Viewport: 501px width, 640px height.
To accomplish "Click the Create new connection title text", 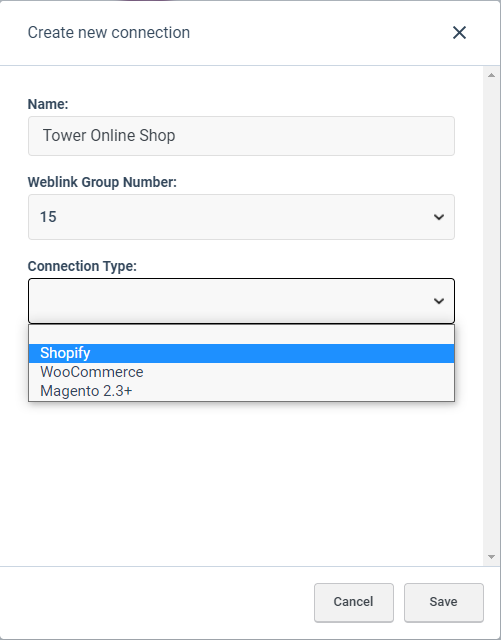I will click(109, 33).
